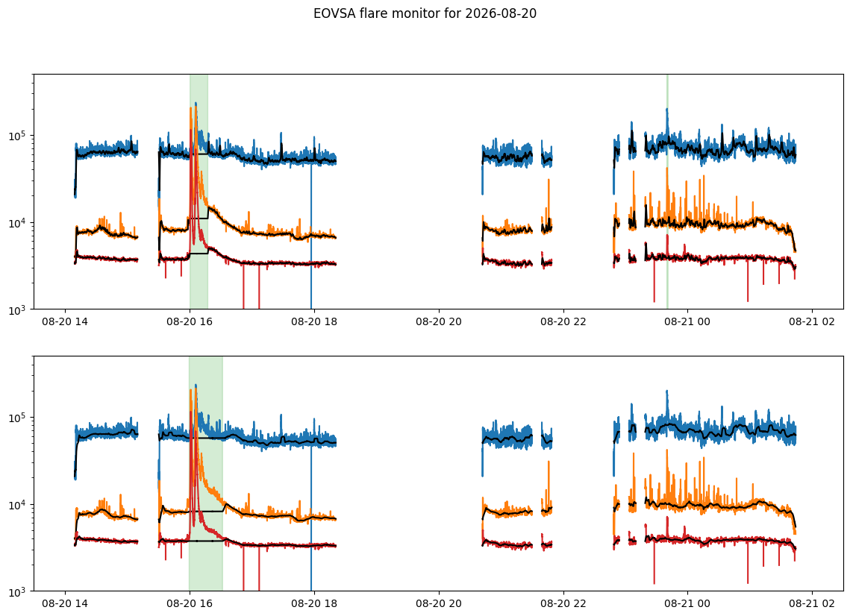Click the "08-20 22" tick label under the lower plot
This screenshot has height=616, width=853.
point(563,603)
